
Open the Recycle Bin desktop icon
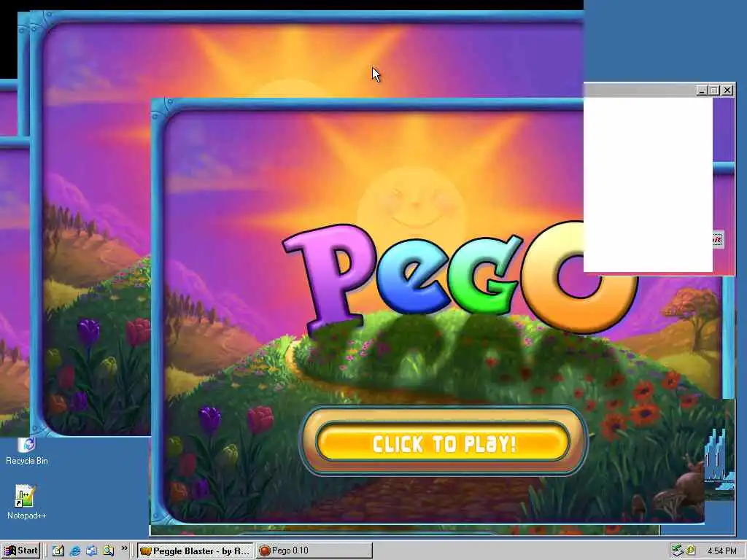coord(27,451)
